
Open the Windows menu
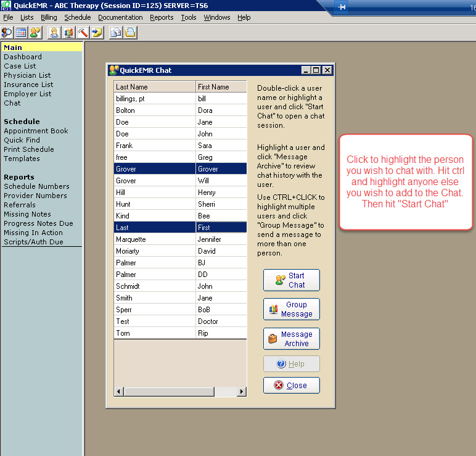[217, 17]
